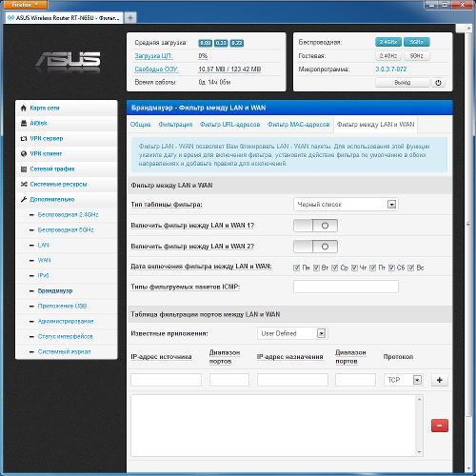Screen dimensions: 476x476
Task: Click the home icon beside Карта сети
Action: [23, 109]
